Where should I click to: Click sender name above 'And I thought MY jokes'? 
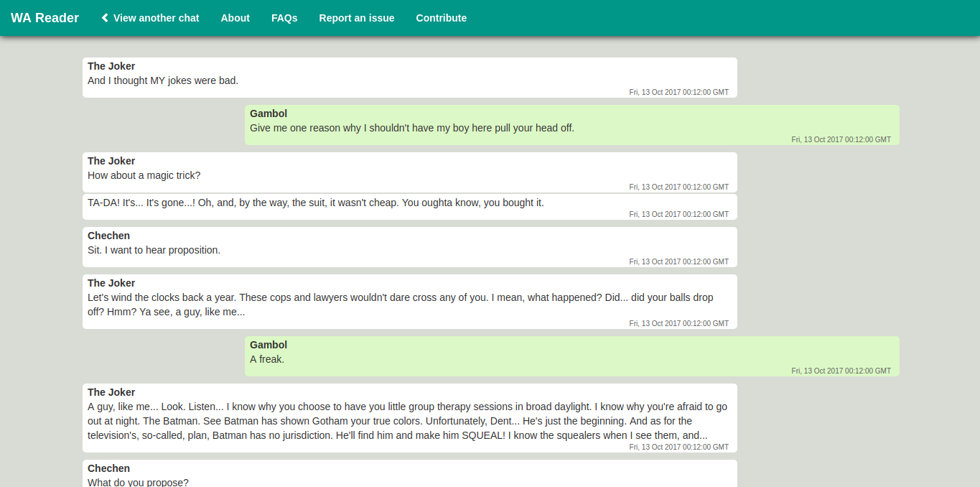coord(111,66)
